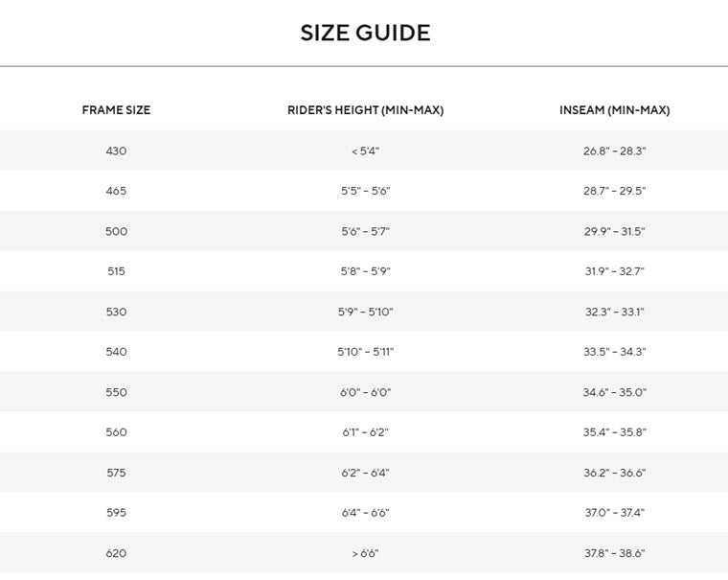Select the > 6'6" rider height cell
This screenshot has width=728, height=580.
click(x=365, y=553)
